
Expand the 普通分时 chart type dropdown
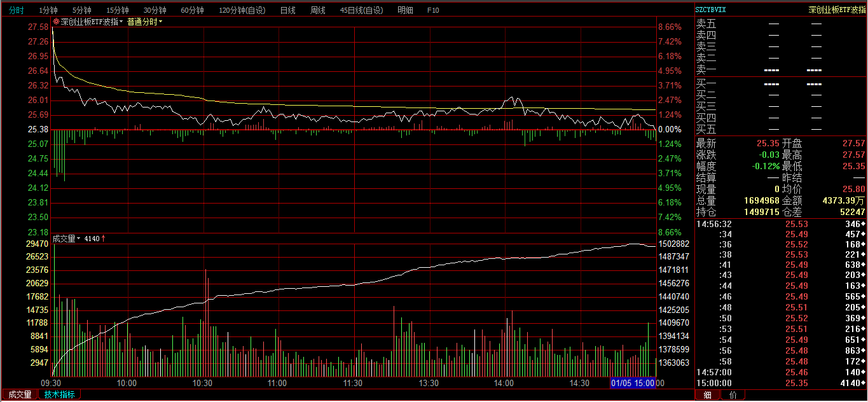pos(160,22)
